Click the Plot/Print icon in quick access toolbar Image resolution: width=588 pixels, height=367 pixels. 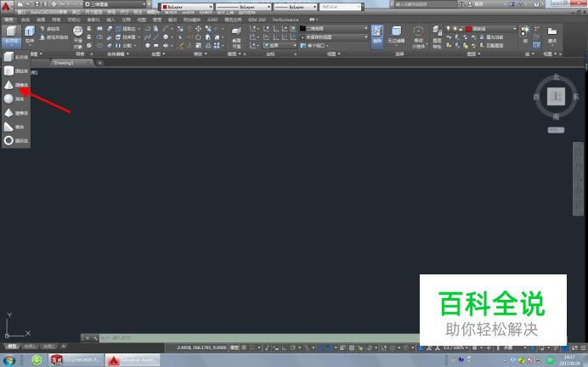(x=54, y=4)
